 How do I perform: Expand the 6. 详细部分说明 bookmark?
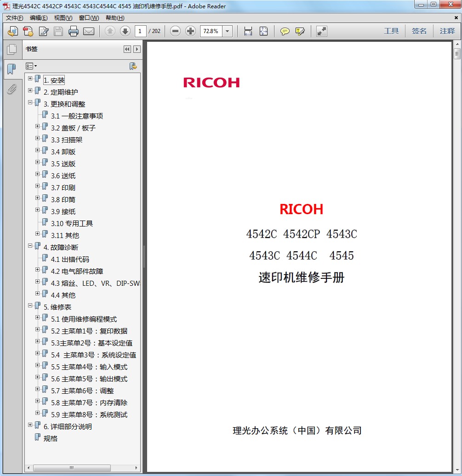click(30, 425)
